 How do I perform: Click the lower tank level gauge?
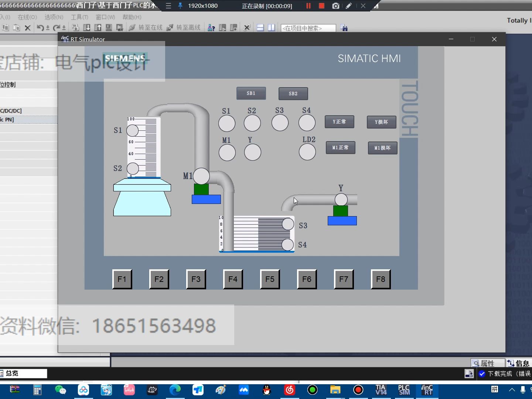tap(256, 234)
